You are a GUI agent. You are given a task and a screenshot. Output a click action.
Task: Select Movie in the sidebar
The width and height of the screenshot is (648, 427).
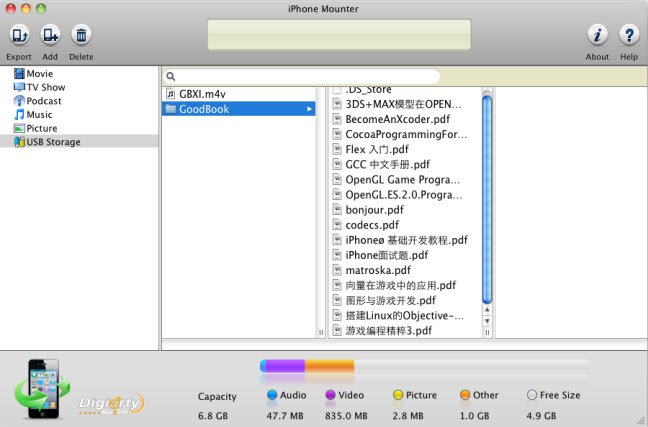pyautogui.click(x=79, y=74)
